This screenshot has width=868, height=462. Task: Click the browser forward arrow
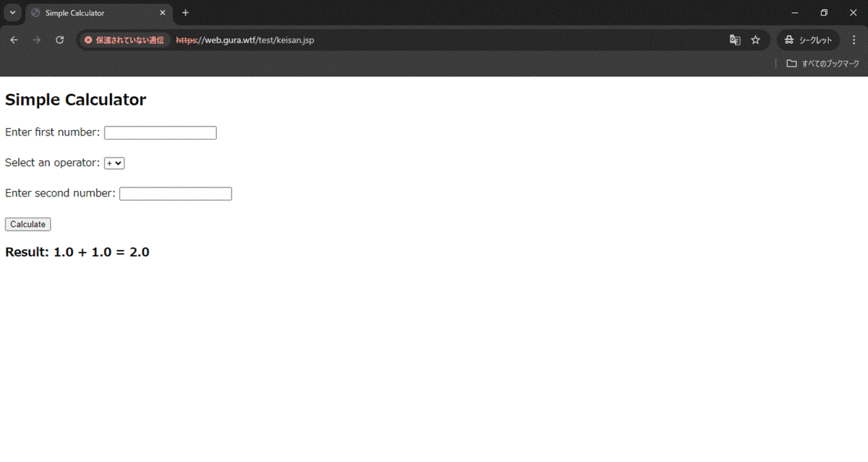pos(37,40)
